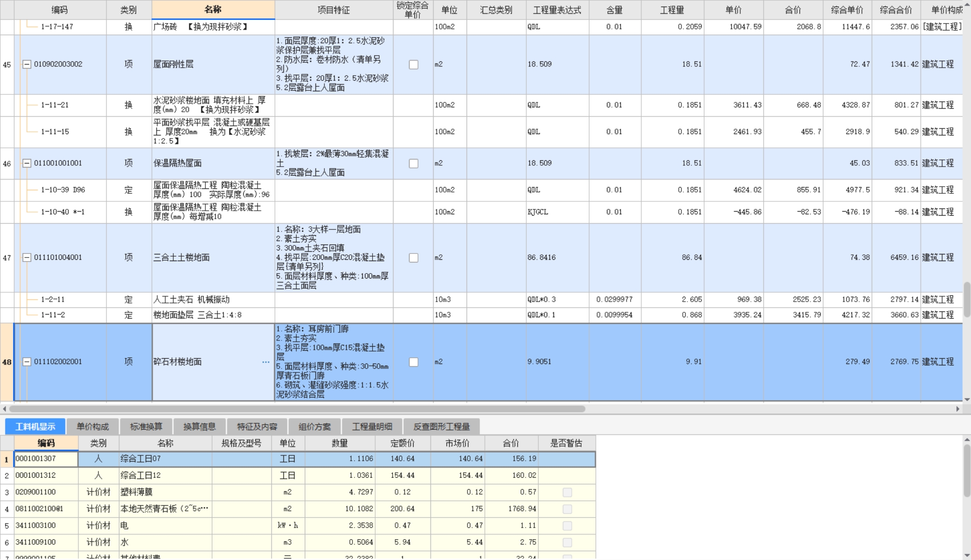Select sub-item row 1-10-40 *-1

pyautogui.click(x=481, y=212)
